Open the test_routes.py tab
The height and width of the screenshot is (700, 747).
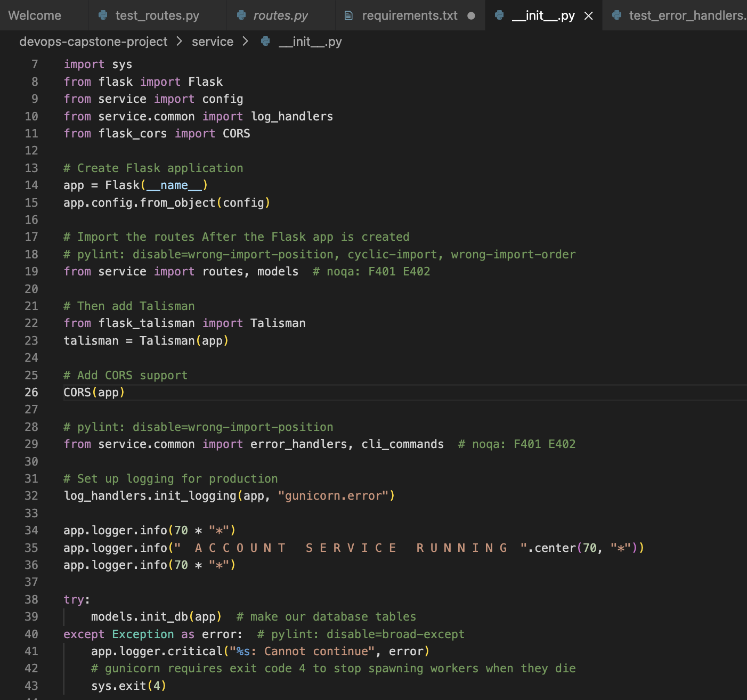[157, 15]
